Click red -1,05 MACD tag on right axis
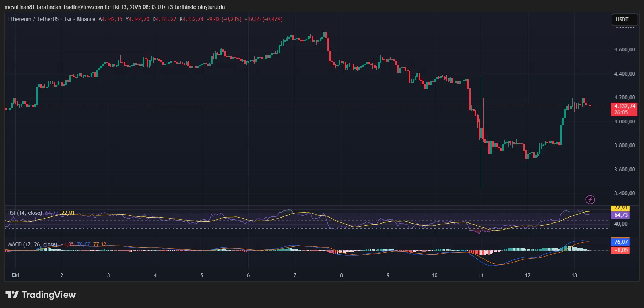The image size is (644, 308). [620, 250]
